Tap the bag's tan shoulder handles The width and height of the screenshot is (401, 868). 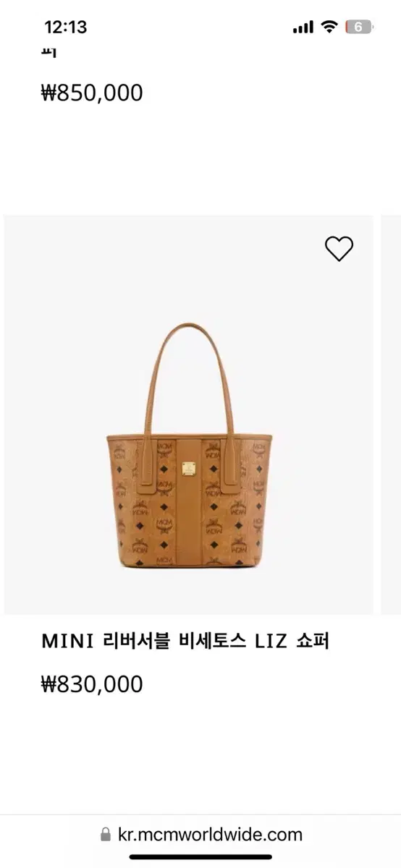pos(190,383)
